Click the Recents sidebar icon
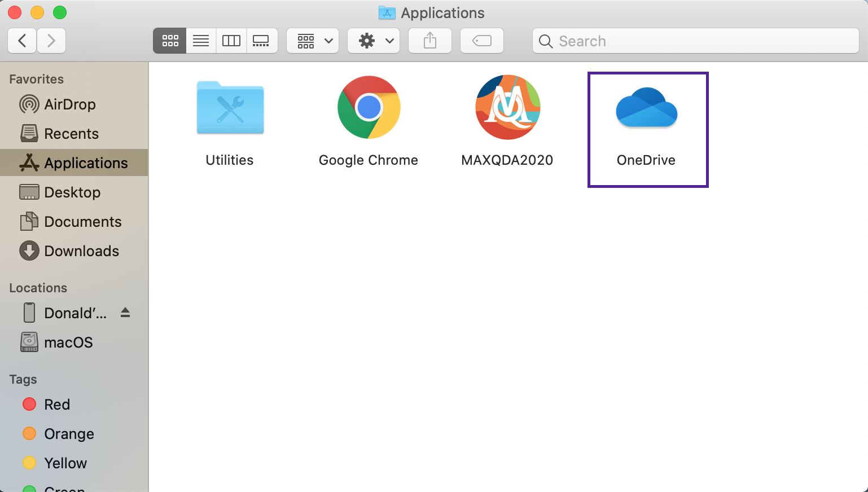Screen dimensions: 868x492 click(29, 134)
